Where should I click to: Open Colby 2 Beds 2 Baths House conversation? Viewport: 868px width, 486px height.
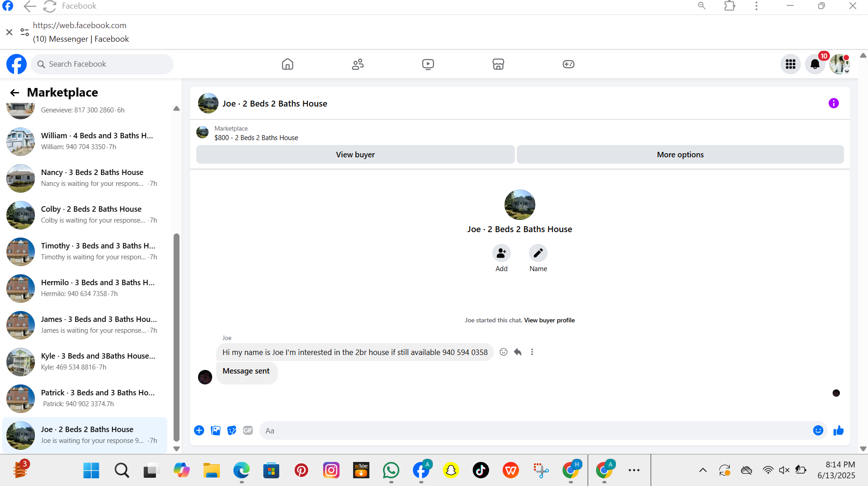click(x=85, y=214)
